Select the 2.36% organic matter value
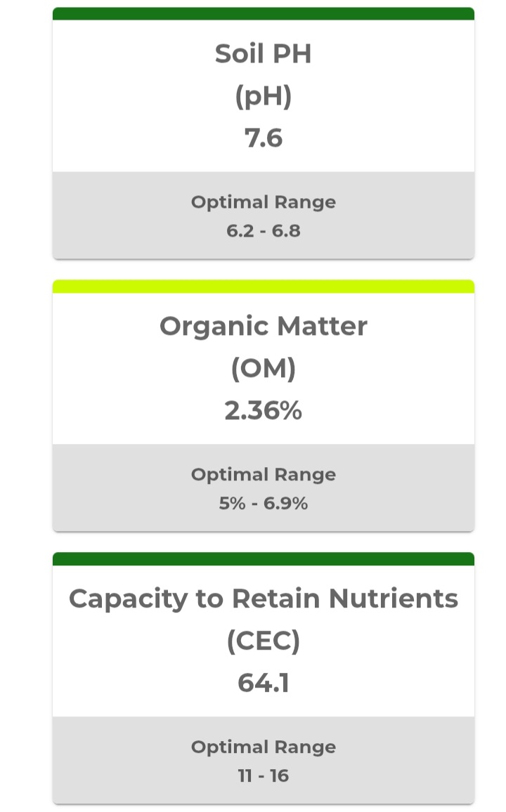 point(263,411)
